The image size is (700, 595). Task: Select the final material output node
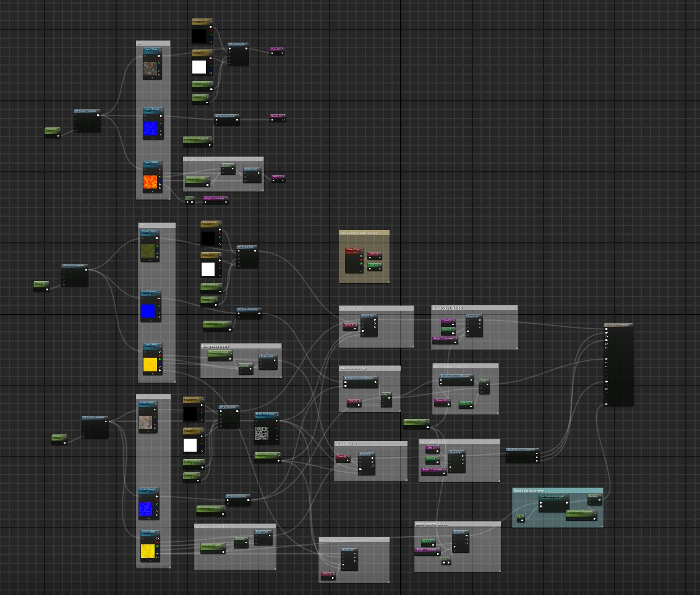tap(618, 365)
